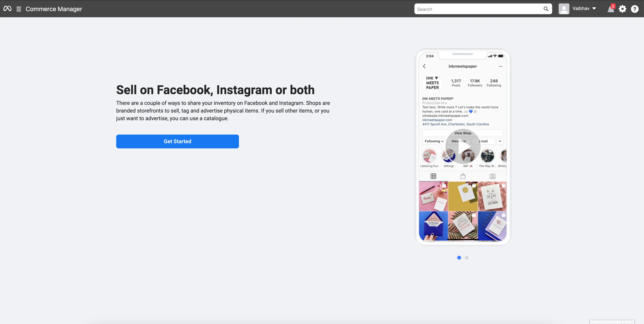Click the back arrow in phone preview
Image resolution: width=644 pixels, height=324 pixels.
point(424,66)
